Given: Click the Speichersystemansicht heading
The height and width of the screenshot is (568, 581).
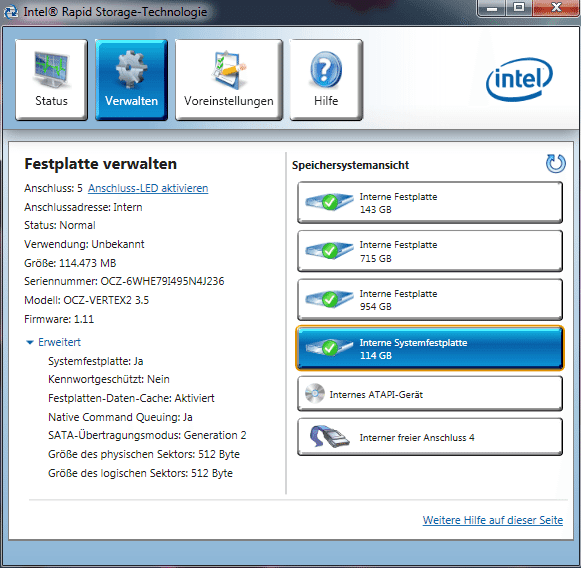Looking at the screenshot, I should (350, 165).
